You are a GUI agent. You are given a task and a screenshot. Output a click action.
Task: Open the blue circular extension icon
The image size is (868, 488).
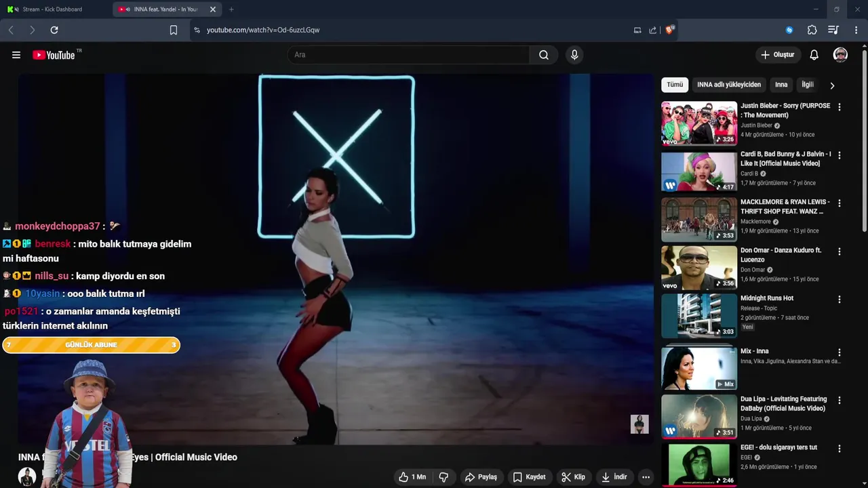789,30
